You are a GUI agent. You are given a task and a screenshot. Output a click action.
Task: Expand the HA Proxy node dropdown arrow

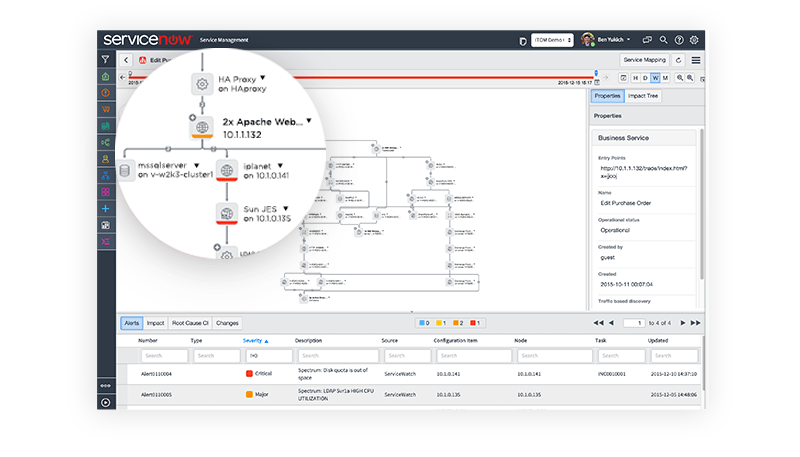click(x=263, y=78)
